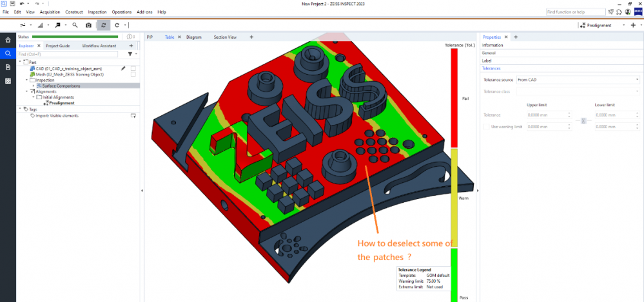Open the Workflow Assistant tab
The image size is (644, 302).
coord(98,46)
